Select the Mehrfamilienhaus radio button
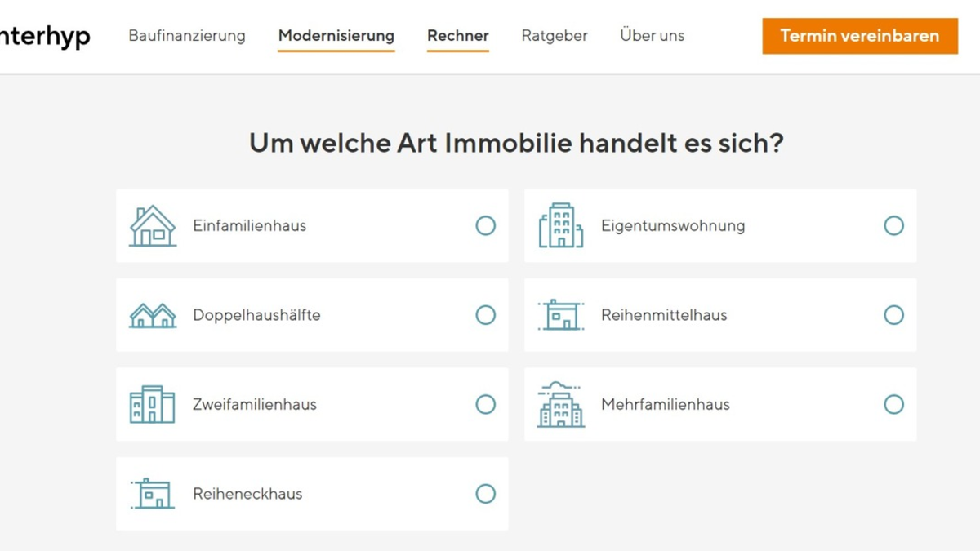Image resolution: width=980 pixels, height=551 pixels. pos(894,404)
